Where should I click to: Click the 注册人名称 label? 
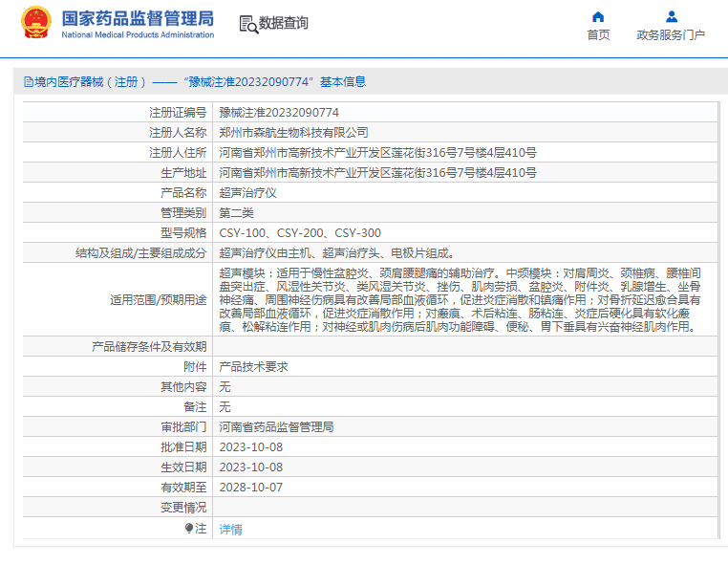pos(178,133)
